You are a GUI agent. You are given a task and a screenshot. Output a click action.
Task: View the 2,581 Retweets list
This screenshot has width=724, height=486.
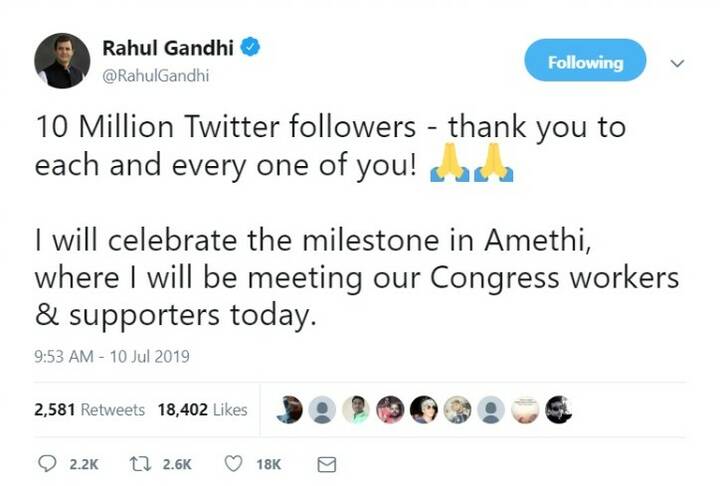89,410
